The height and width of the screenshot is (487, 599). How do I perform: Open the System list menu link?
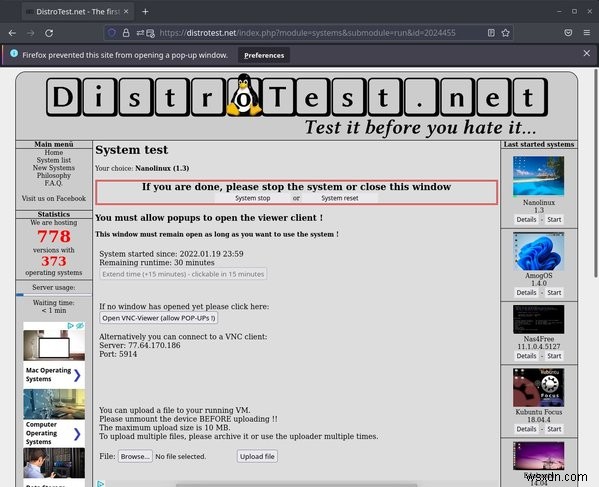point(53,160)
